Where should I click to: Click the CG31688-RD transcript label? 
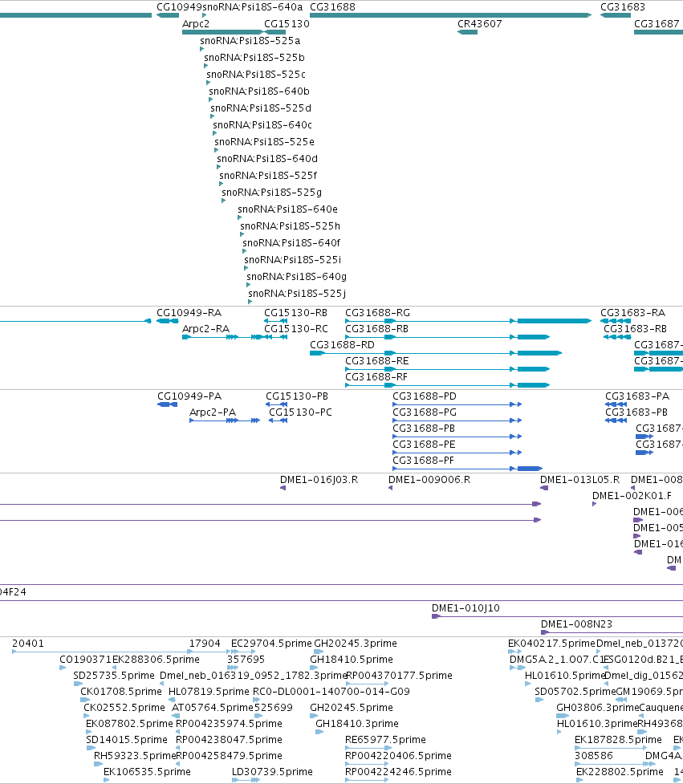342,345
